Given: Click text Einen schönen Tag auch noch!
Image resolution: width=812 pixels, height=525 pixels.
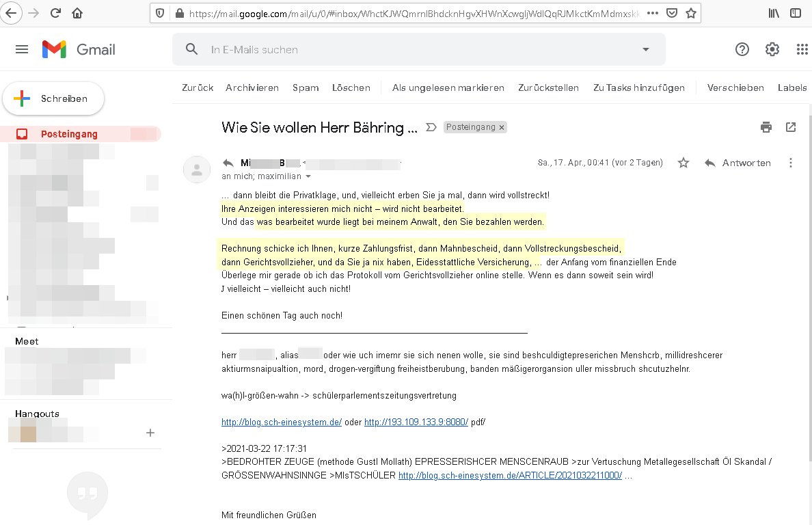Looking at the screenshot, I should [282, 315].
